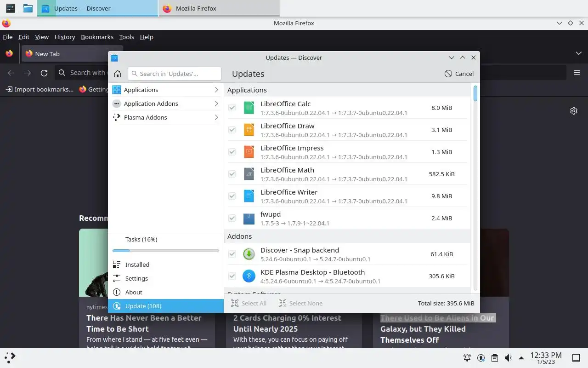Image resolution: width=588 pixels, height=368 pixels.
Task: Select the New Tab tab in Firefox
Action: pos(64,54)
